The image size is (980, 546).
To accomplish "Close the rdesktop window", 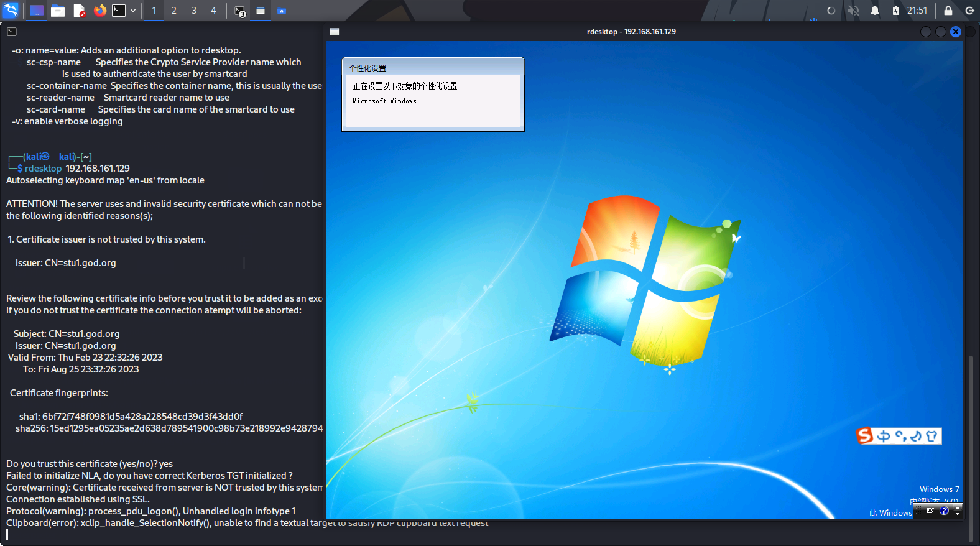I will tap(956, 32).
